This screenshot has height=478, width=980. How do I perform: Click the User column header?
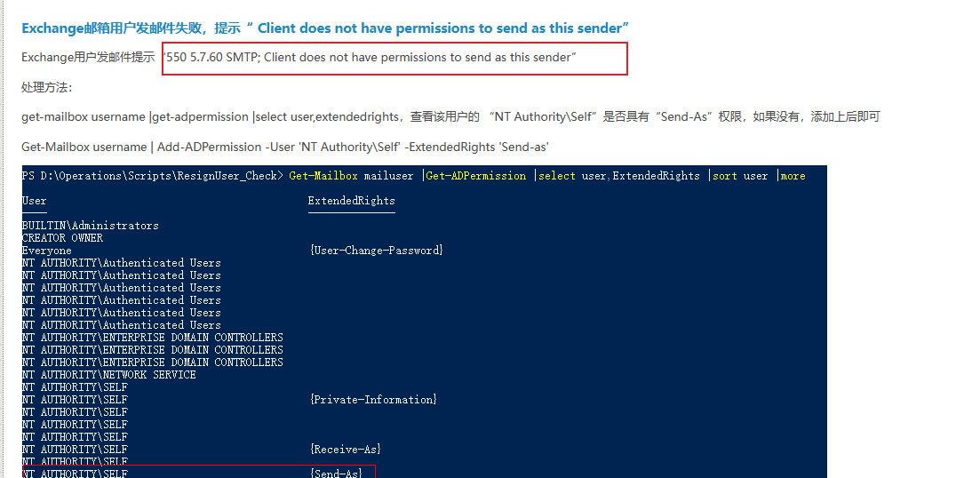point(34,201)
